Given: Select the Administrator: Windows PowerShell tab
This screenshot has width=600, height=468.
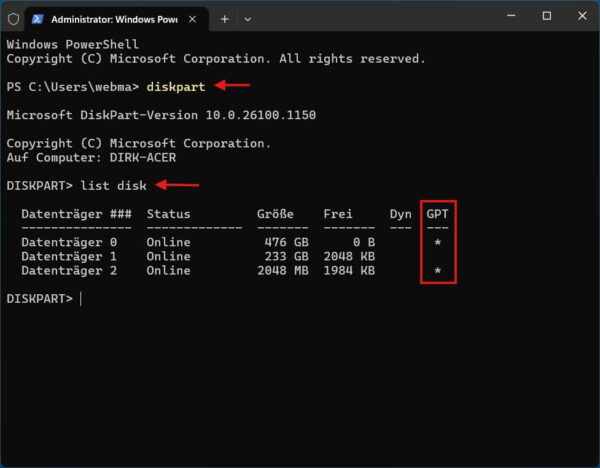Looking at the screenshot, I should [117, 19].
